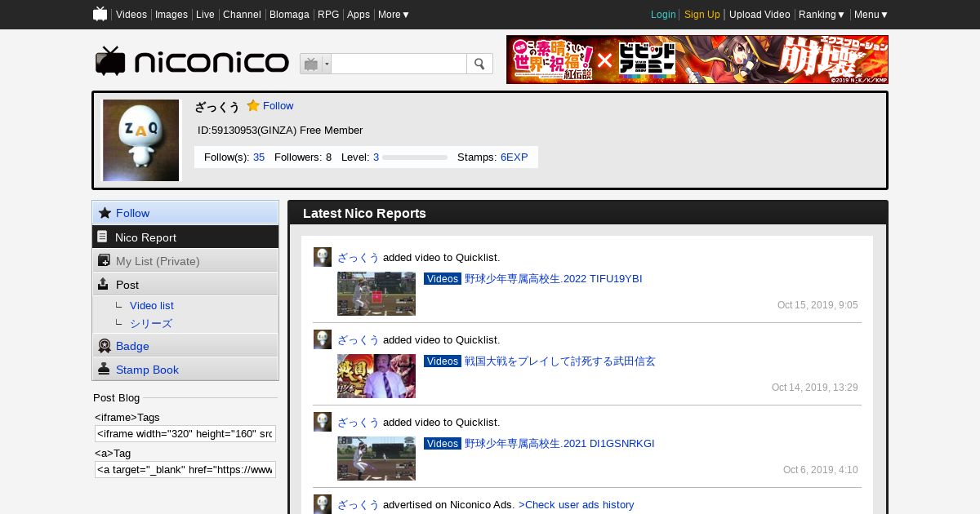
Task: Open Images in top navigation
Action: click(171, 15)
